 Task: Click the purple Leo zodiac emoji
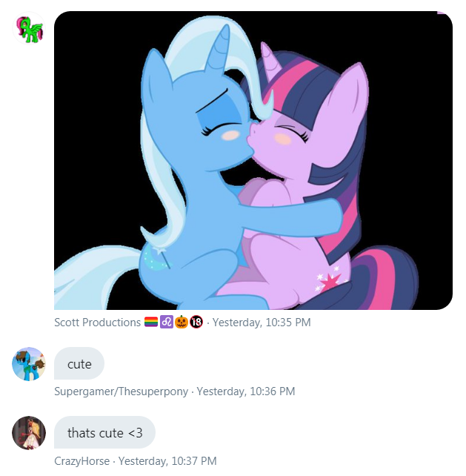point(166,322)
